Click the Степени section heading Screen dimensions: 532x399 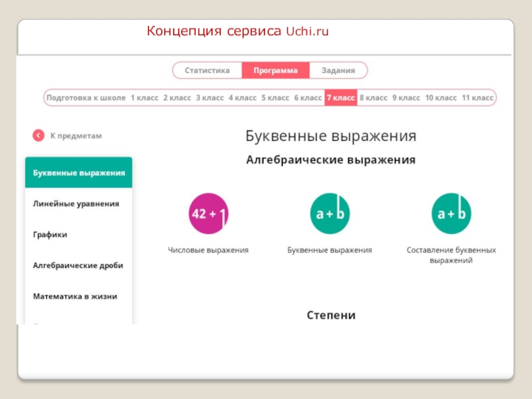coord(331,315)
